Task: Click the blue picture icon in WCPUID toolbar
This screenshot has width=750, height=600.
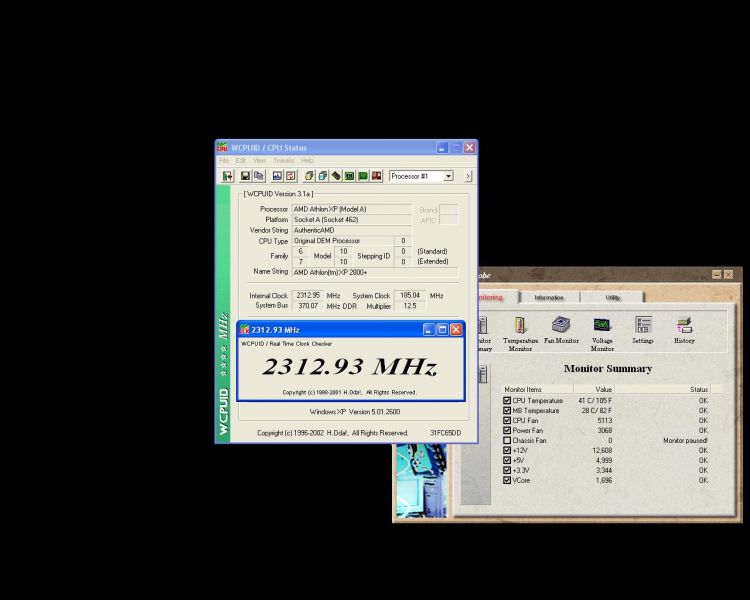Action: [x=277, y=176]
